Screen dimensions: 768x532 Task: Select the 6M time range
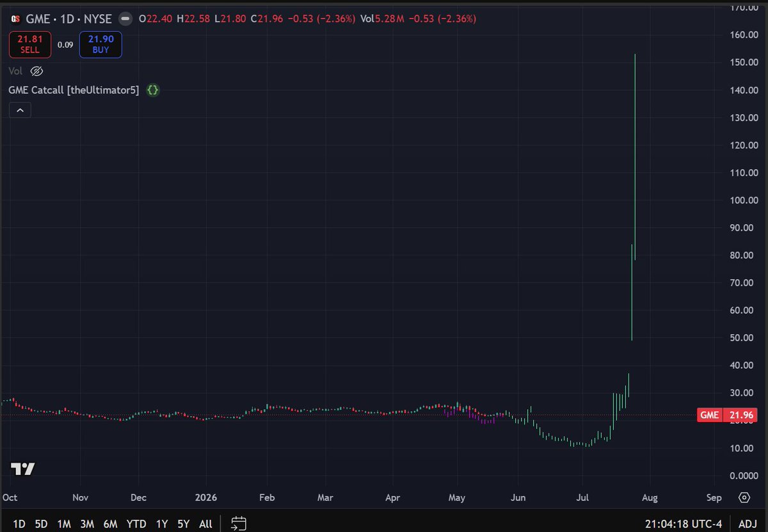tap(110, 524)
